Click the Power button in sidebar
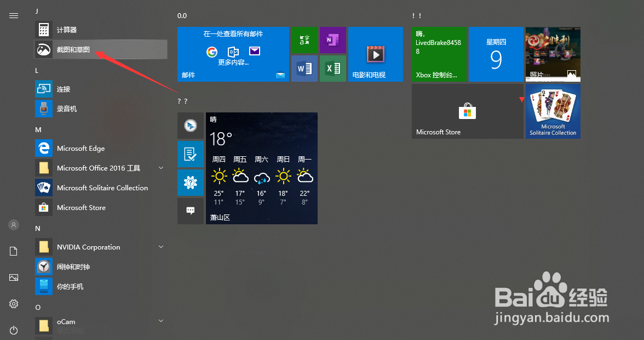 14,330
